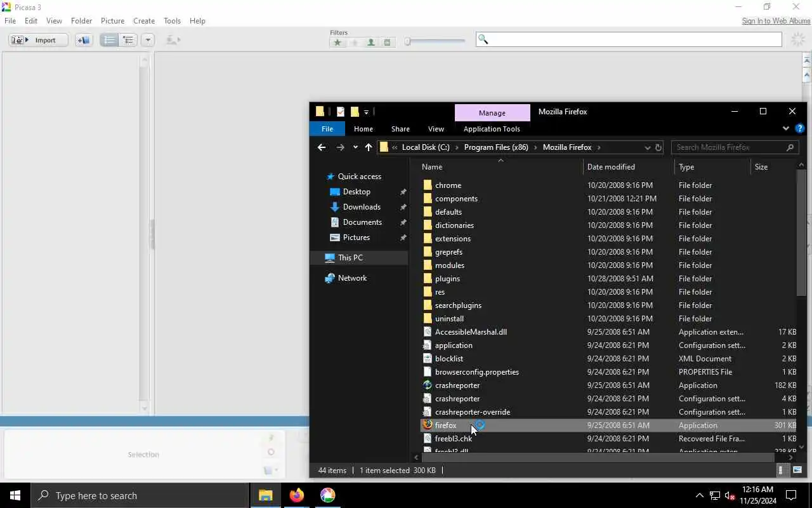
Task: Go up one folder level in Explorer
Action: [369, 147]
